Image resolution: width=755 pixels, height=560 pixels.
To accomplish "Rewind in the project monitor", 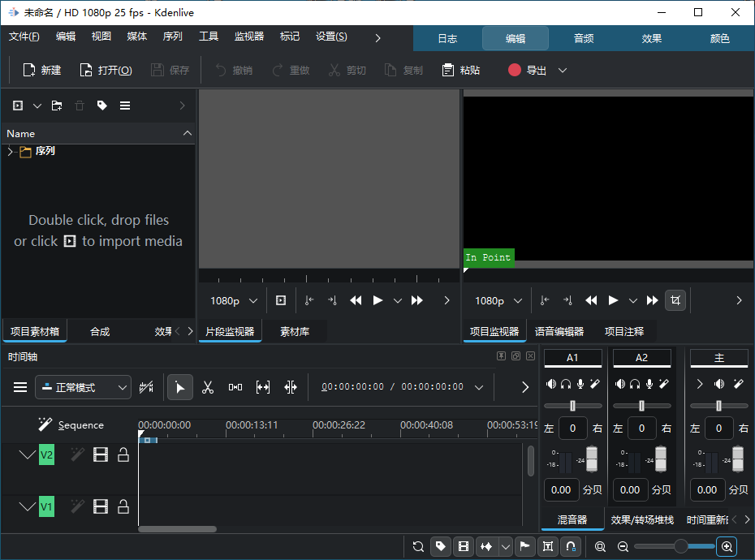I will point(591,300).
